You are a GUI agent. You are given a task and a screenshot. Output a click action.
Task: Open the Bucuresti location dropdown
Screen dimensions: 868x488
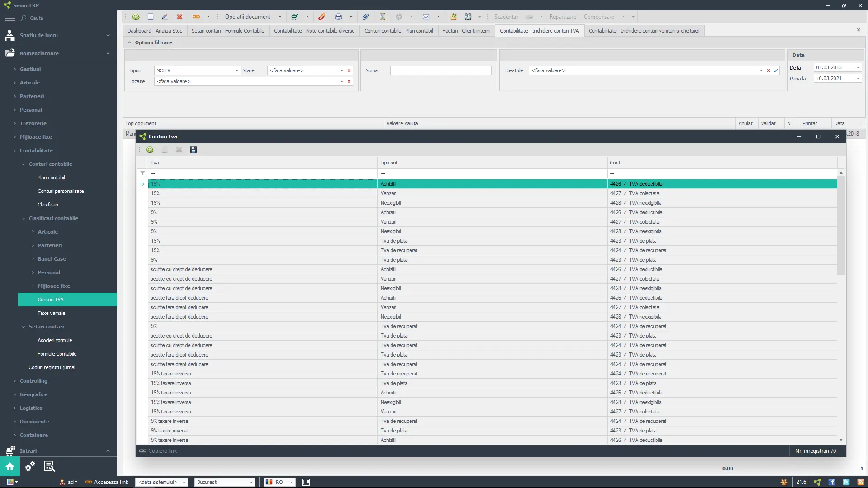coord(251,482)
